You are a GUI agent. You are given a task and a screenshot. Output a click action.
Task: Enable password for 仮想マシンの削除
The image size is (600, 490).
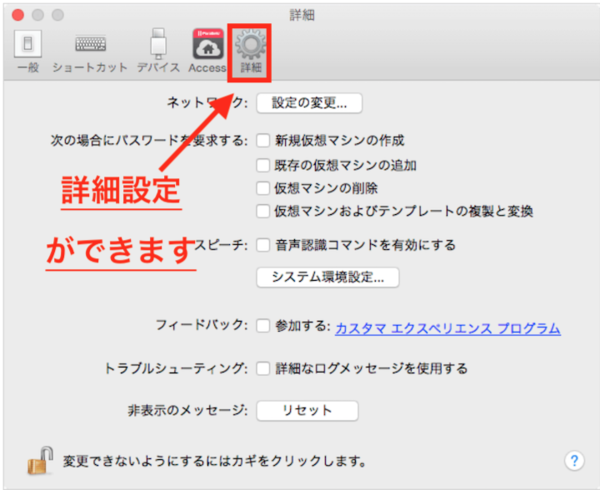(x=263, y=188)
